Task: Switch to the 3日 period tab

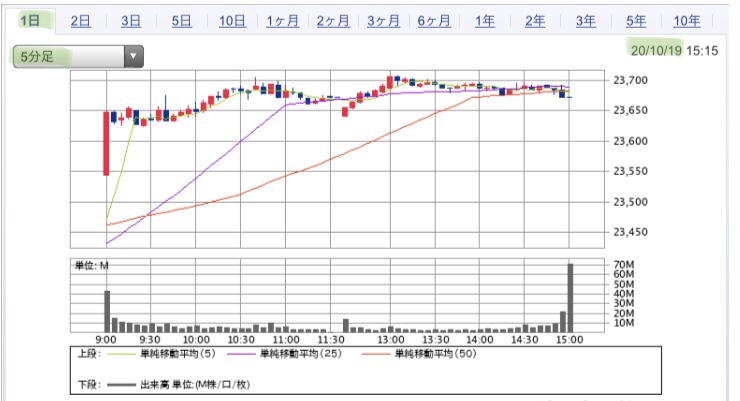Action: [x=131, y=21]
